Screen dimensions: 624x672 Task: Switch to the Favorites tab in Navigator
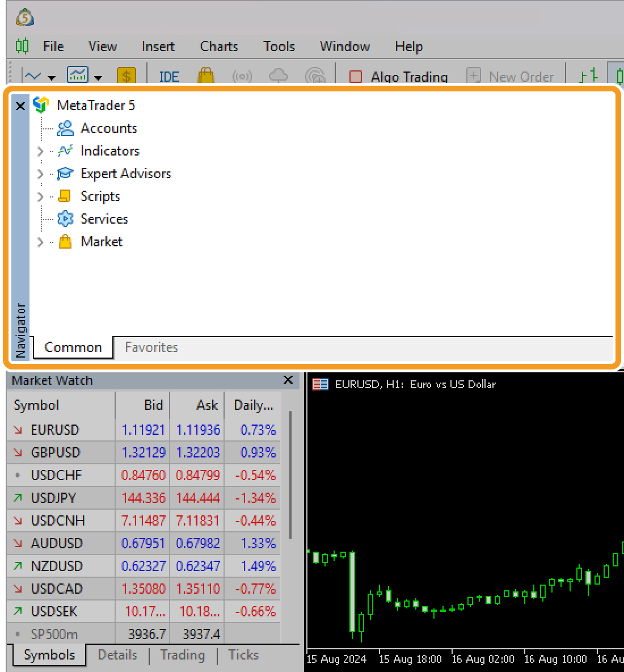click(x=151, y=347)
